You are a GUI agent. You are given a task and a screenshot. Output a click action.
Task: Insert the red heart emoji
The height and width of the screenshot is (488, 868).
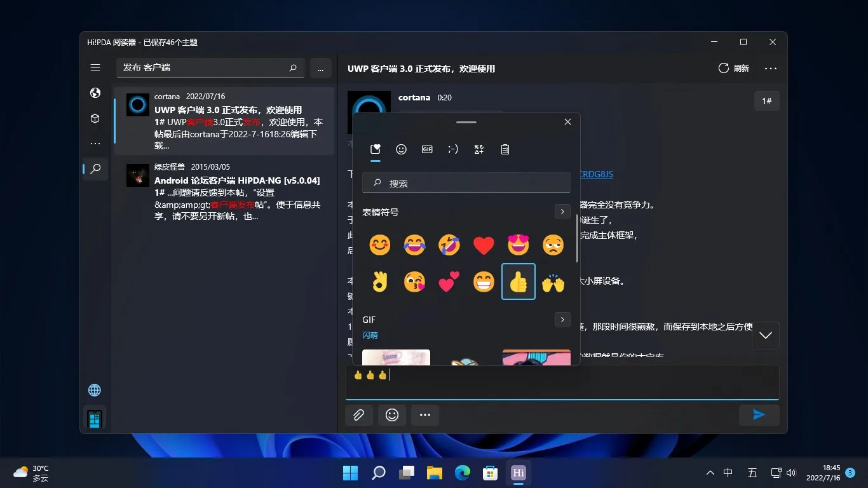tap(484, 245)
